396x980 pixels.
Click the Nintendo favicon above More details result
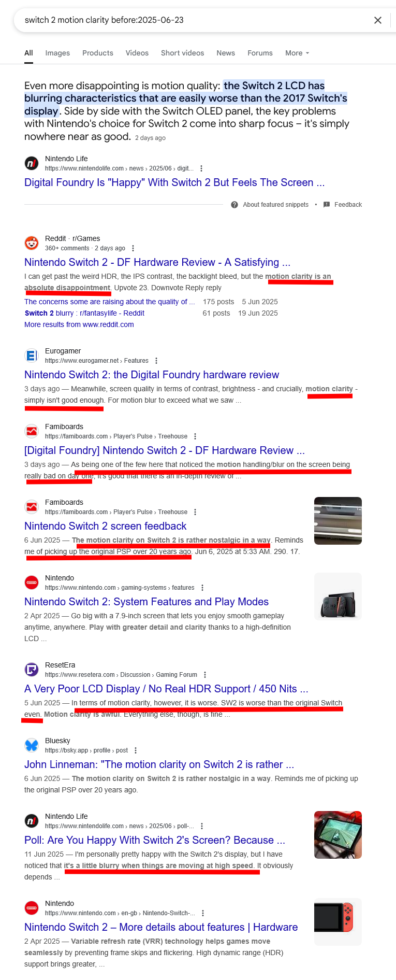click(32, 908)
